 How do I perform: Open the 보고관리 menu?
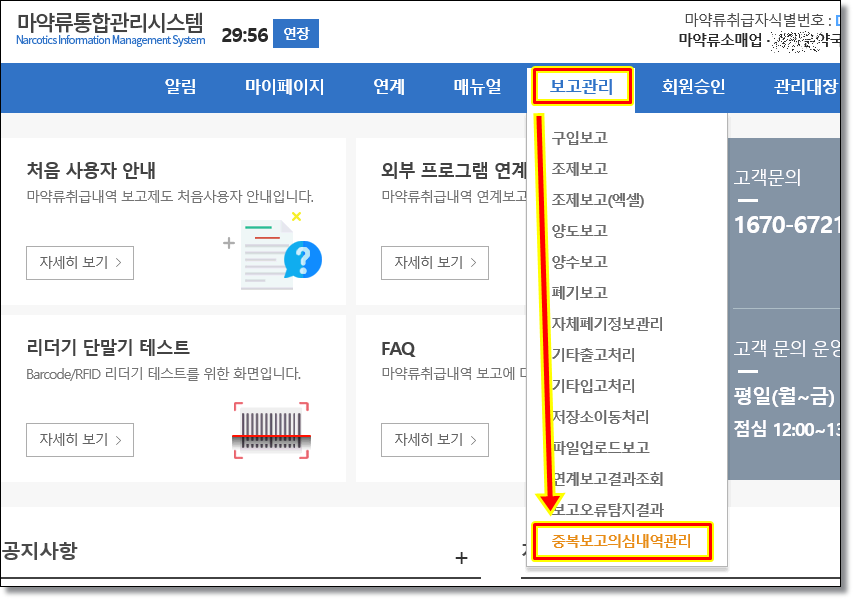click(582, 87)
